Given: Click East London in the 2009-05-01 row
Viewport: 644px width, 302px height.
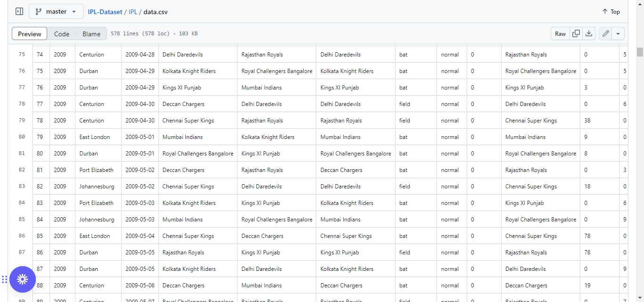Looking at the screenshot, I should click(95, 137).
